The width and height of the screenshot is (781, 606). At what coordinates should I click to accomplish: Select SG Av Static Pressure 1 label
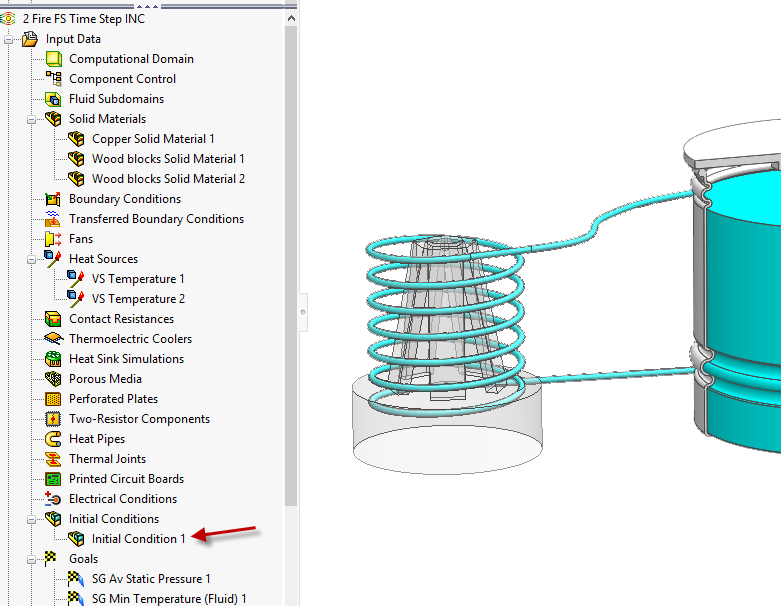[151, 579]
